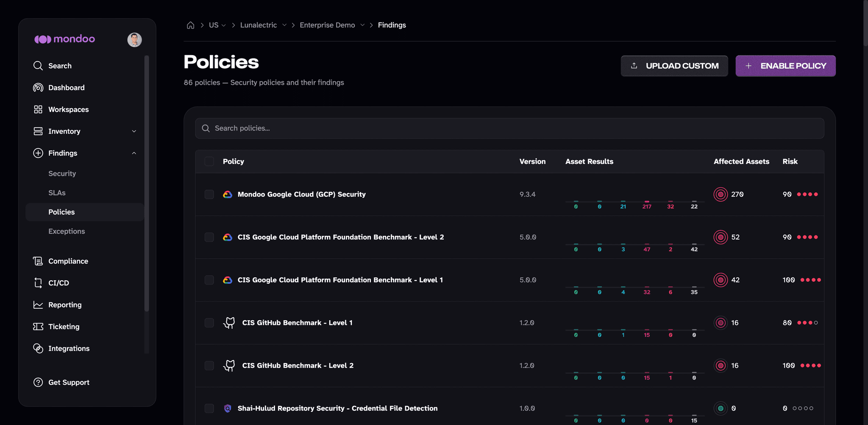Check the CIS GitHub Benchmark Level 1 row

pos(209,323)
